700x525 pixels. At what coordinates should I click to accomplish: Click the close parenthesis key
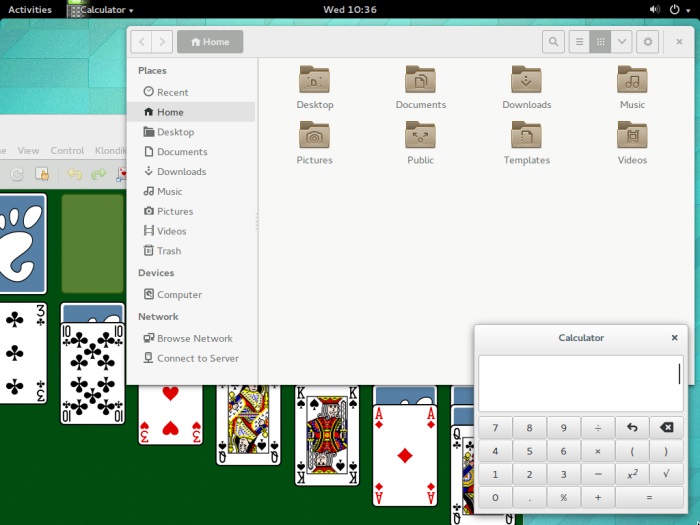tap(666, 451)
